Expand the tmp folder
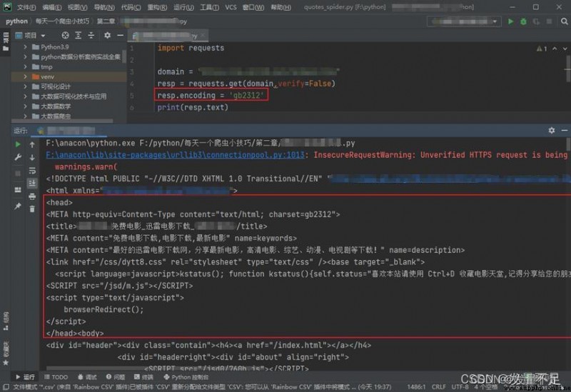 coord(25,67)
